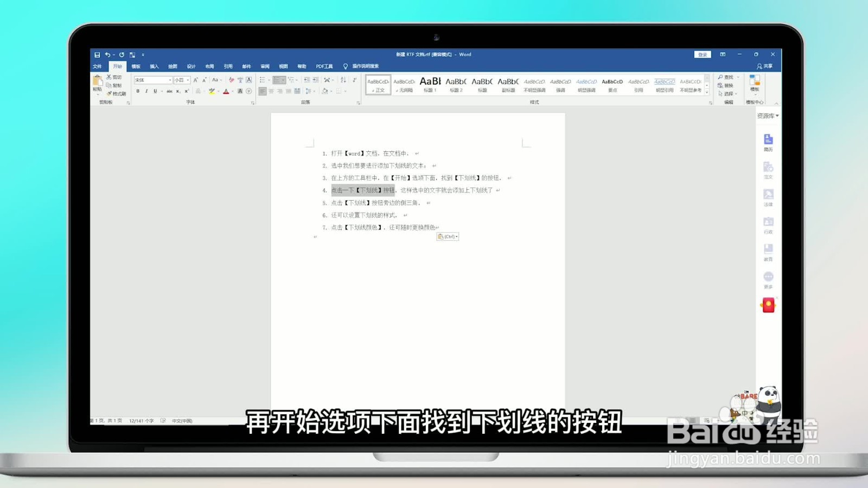Screen dimensions: 868x488
Task: Apply the 标题 1 heading style
Action: pos(430,85)
